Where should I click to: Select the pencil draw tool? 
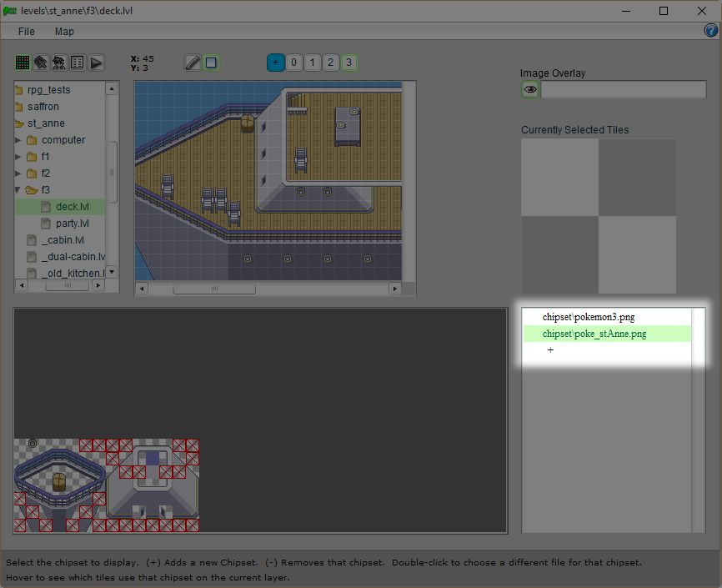pos(193,63)
